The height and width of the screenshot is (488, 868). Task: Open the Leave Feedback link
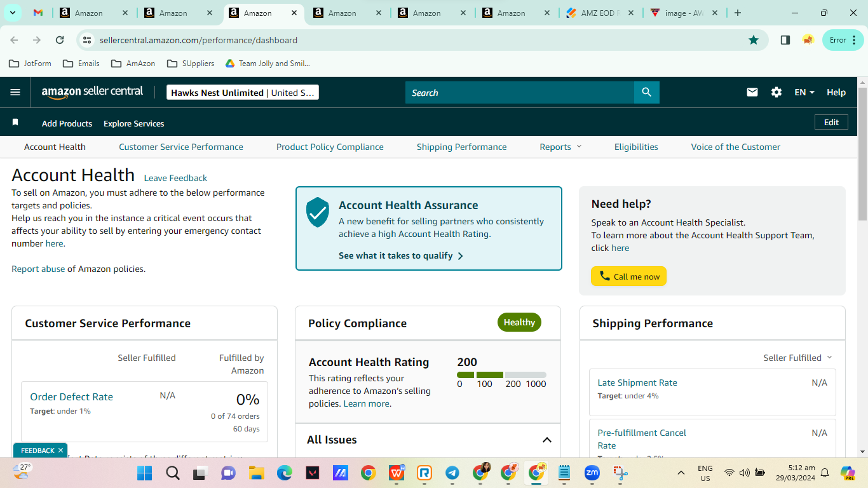tap(175, 178)
